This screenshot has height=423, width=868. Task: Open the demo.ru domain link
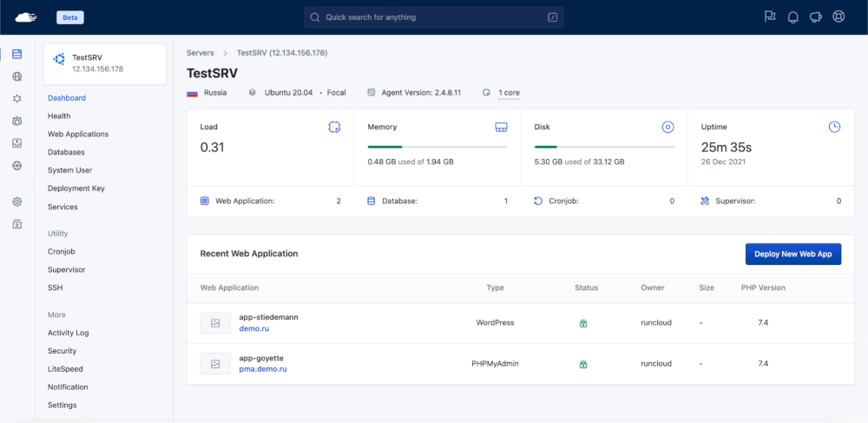coord(255,329)
